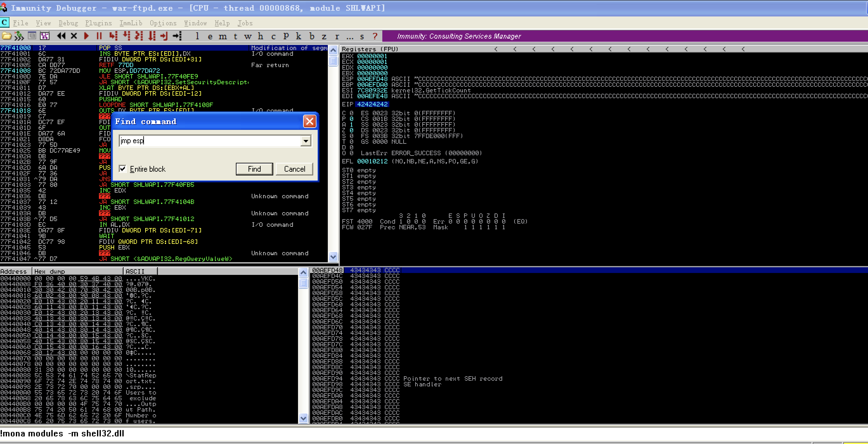Show References with 'r' button
The height and width of the screenshot is (444, 868).
click(x=337, y=36)
